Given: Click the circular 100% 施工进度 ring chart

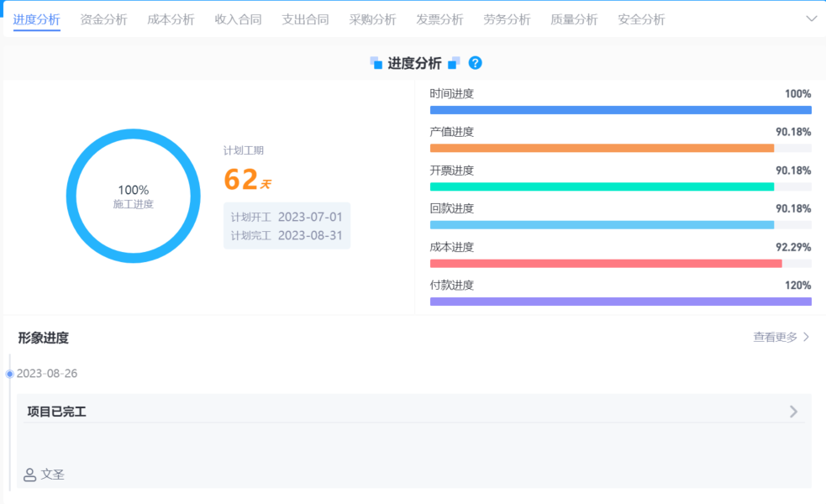Looking at the screenshot, I should pos(134,195).
